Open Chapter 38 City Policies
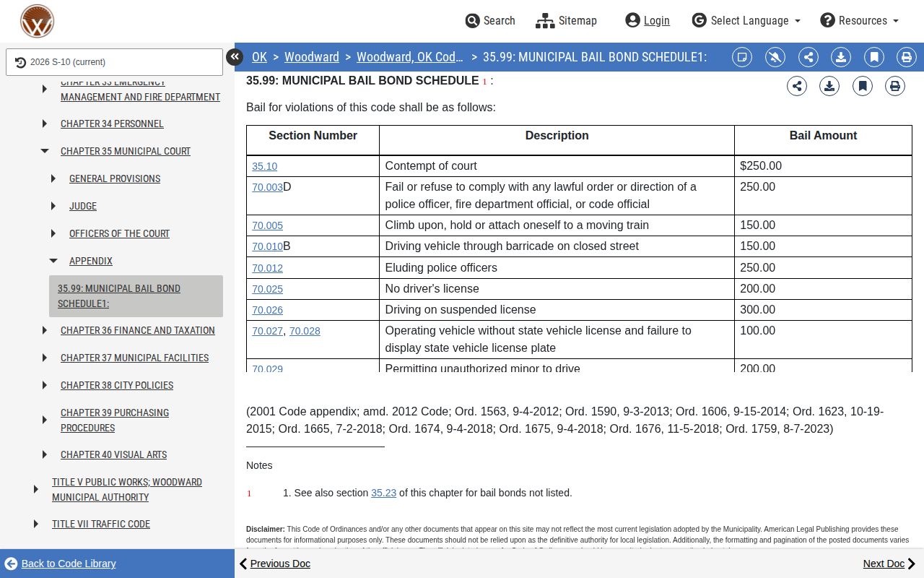This screenshot has height=578, width=924. [x=117, y=385]
